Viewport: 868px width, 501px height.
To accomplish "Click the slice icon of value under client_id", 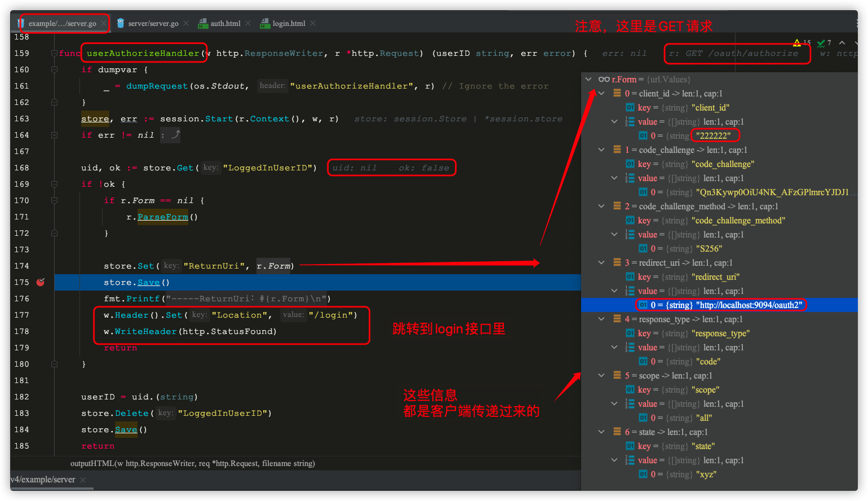I will coord(630,122).
